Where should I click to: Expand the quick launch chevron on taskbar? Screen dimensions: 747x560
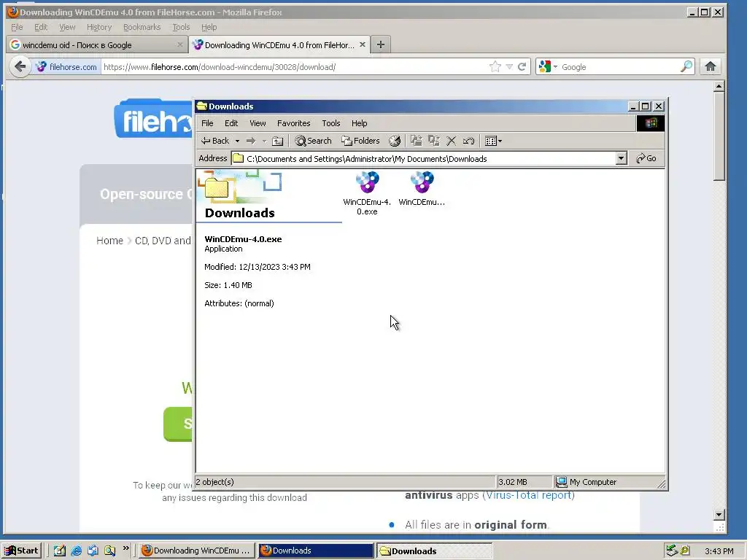125,548
